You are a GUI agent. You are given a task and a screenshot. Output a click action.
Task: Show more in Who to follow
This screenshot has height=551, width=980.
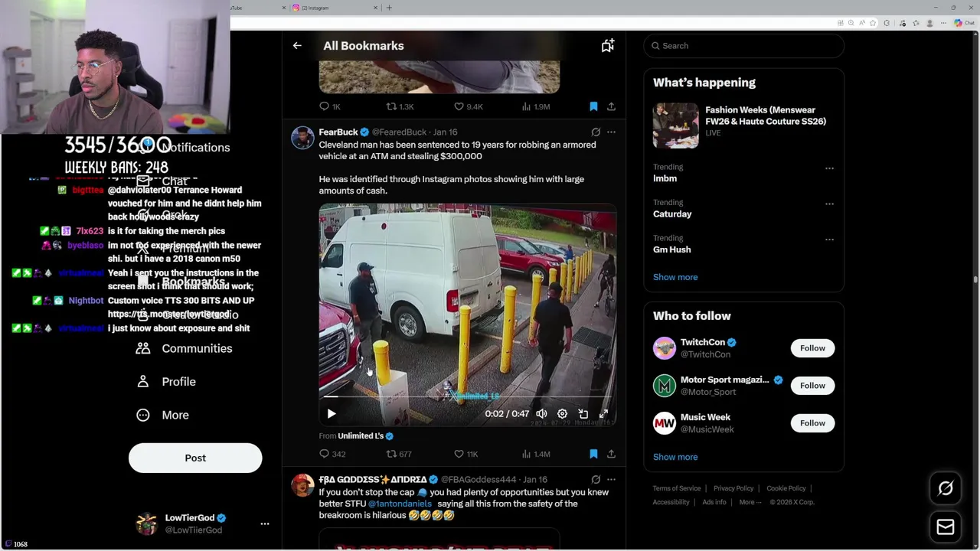click(x=675, y=457)
